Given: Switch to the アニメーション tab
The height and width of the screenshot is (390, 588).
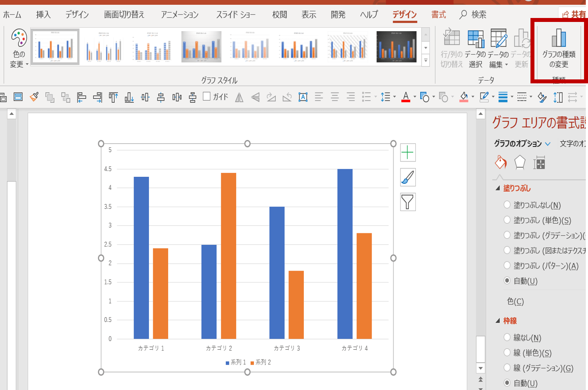Looking at the screenshot, I should (180, 14).
